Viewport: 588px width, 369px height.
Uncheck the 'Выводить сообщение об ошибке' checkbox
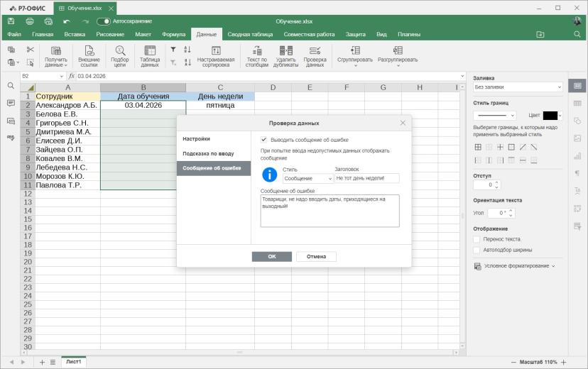(x=263, y=140)
